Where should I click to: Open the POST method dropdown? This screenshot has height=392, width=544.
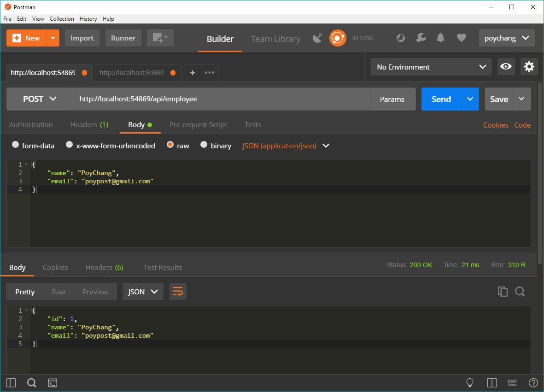(40, 99)
